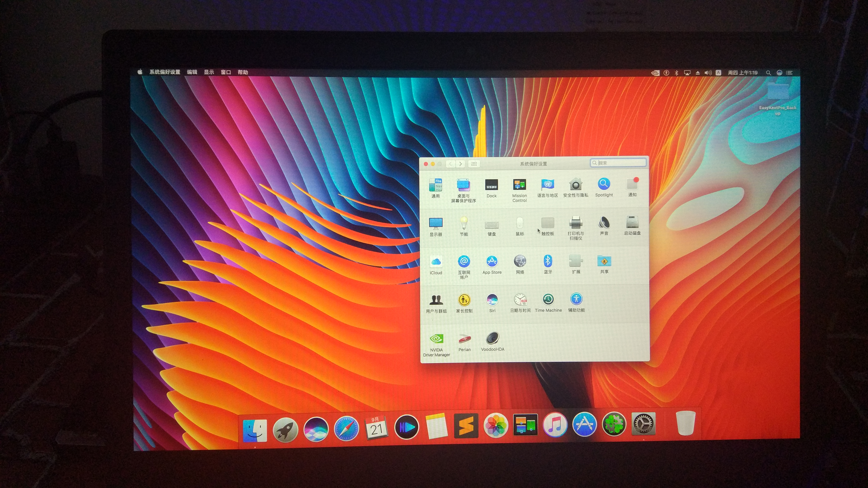The width and height of the screenshot is (868, 488).
Task: Open the 编辑 (Edit) menu
Action: coord(192,72)
